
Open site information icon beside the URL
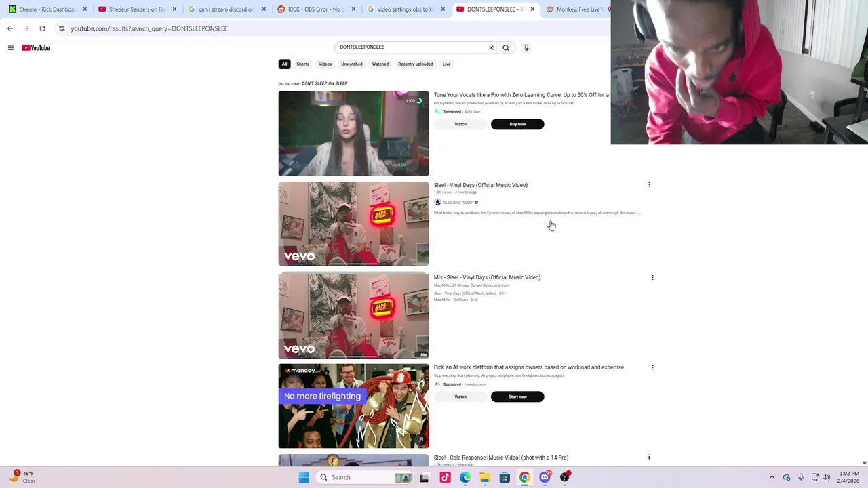[62, 28]
